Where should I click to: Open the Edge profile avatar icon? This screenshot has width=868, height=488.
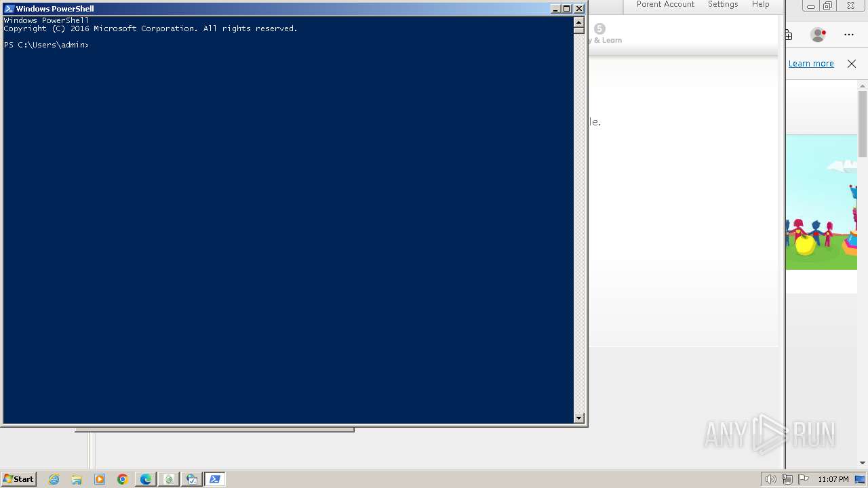tap(818, 35)
